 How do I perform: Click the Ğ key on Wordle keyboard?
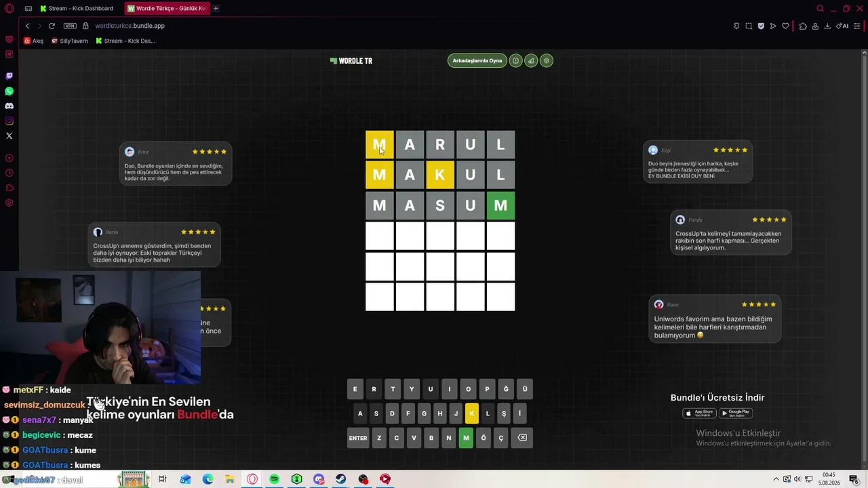click(x=506, y=389)
